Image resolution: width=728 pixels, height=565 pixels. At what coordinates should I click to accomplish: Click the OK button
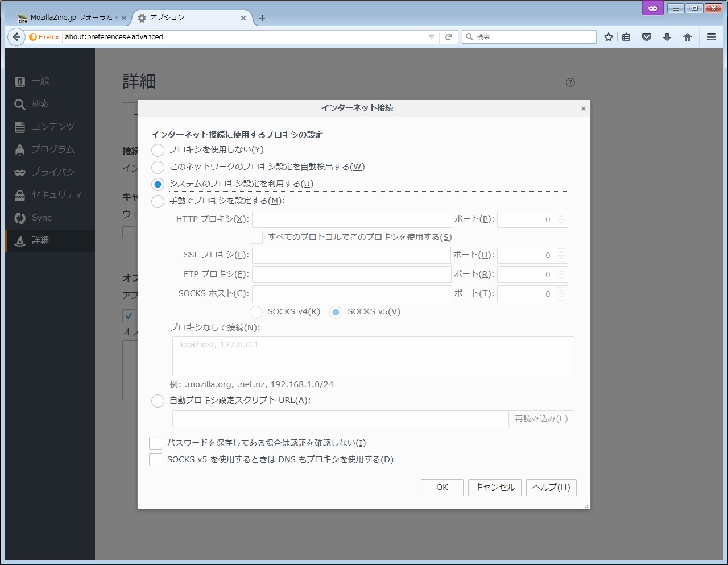[x=442, y=487]
